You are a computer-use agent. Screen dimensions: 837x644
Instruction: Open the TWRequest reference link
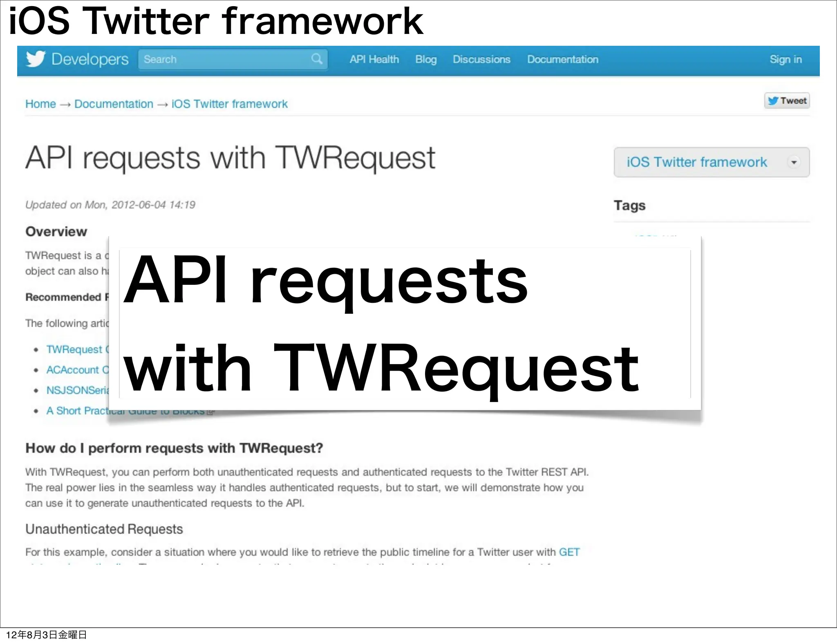coord(77,349)
